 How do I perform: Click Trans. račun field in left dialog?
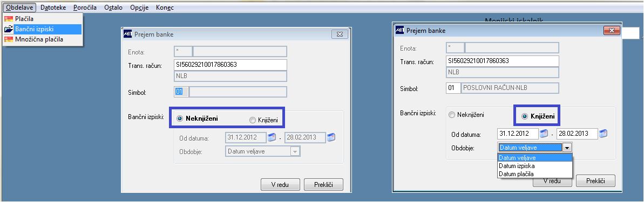click(x=231, y=65)
